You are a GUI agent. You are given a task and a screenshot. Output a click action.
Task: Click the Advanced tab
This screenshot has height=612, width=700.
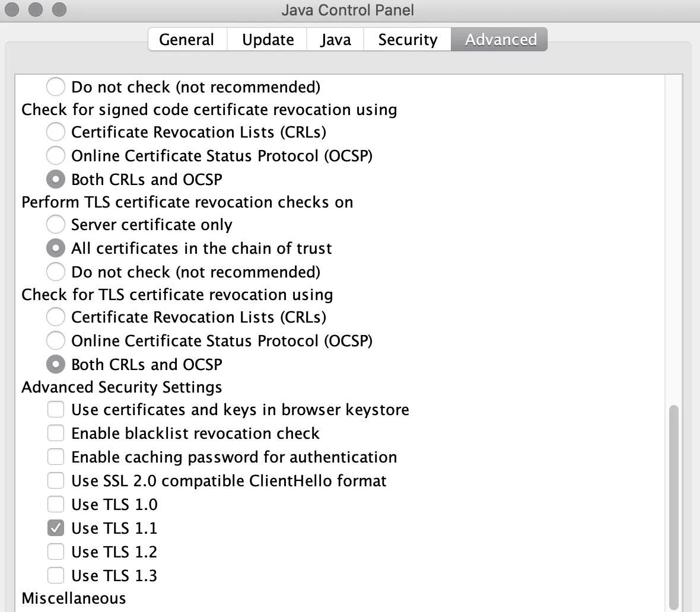point(499,40)
